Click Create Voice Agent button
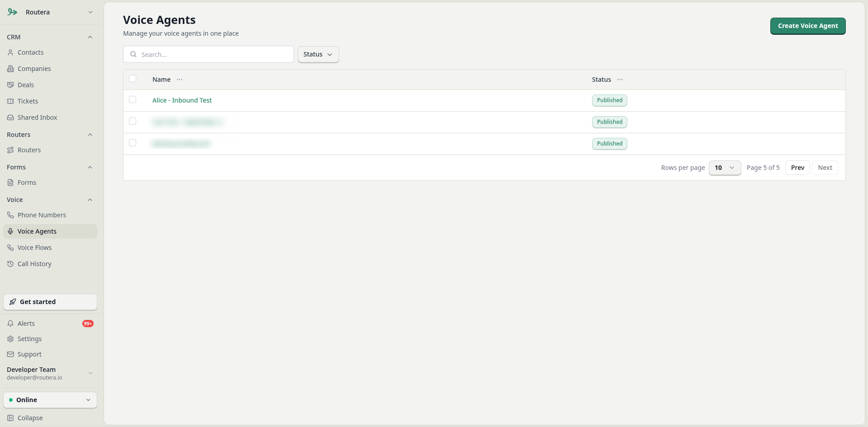The height and width of the screenshot is (427, 868). [808, 26]
